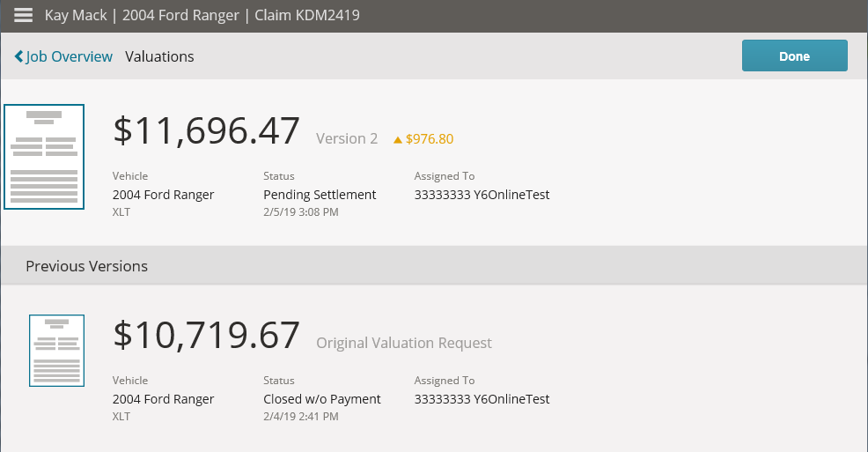Open the original valuation report thumbnail
The width and height of the screenshot is (868, 452).
tap(56, 351)
